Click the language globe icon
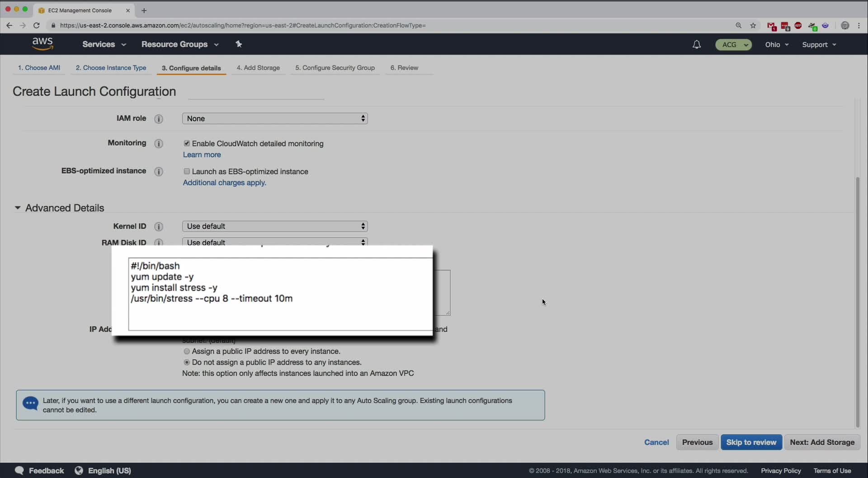 79,470
